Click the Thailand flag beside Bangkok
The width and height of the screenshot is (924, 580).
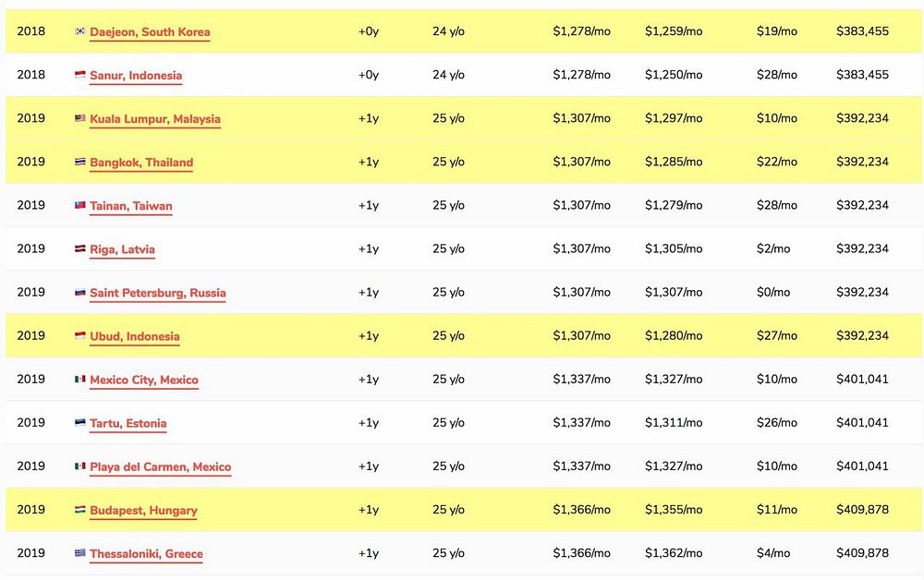tap(80, 162)
